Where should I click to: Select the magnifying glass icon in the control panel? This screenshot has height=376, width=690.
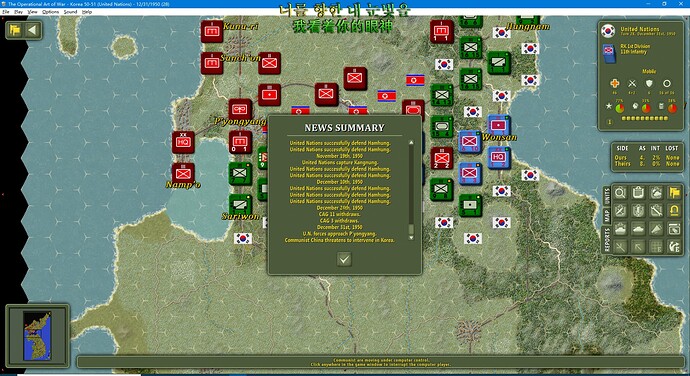(x=620, y=192)
